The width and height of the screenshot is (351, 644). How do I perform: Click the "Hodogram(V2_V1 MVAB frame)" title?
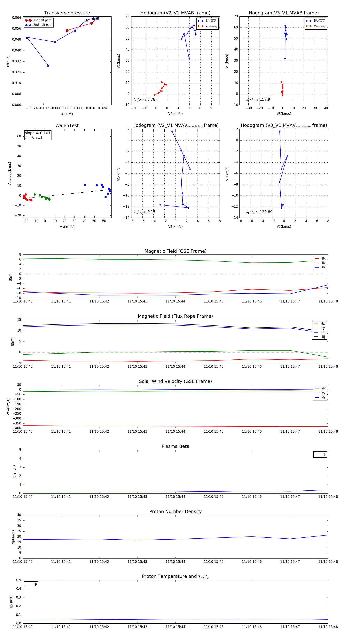click(175, 13)
